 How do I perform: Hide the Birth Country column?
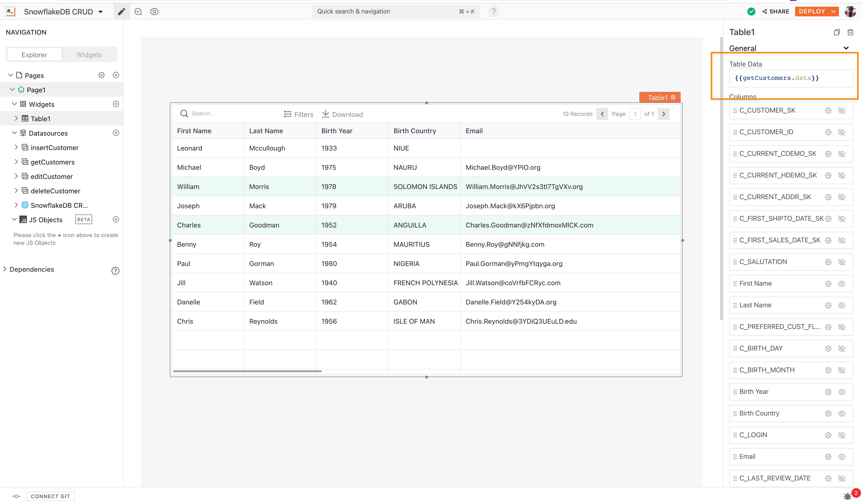click(842, 413)
